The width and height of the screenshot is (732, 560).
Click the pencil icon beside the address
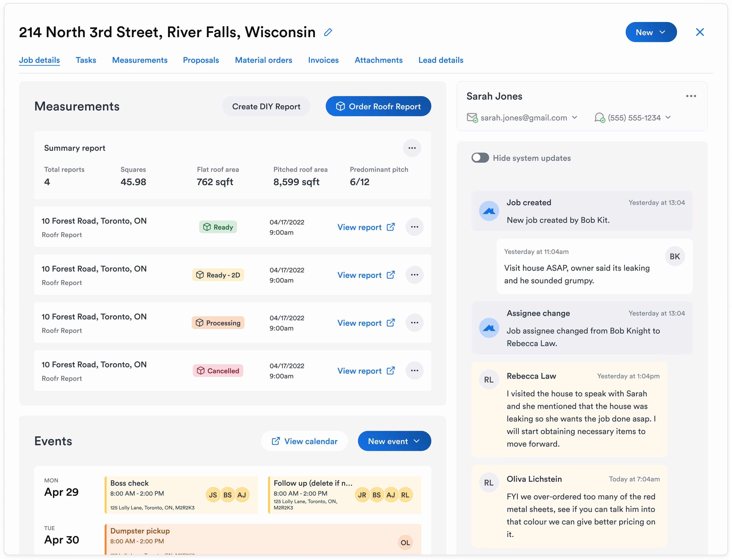click(x=328, y=32)
